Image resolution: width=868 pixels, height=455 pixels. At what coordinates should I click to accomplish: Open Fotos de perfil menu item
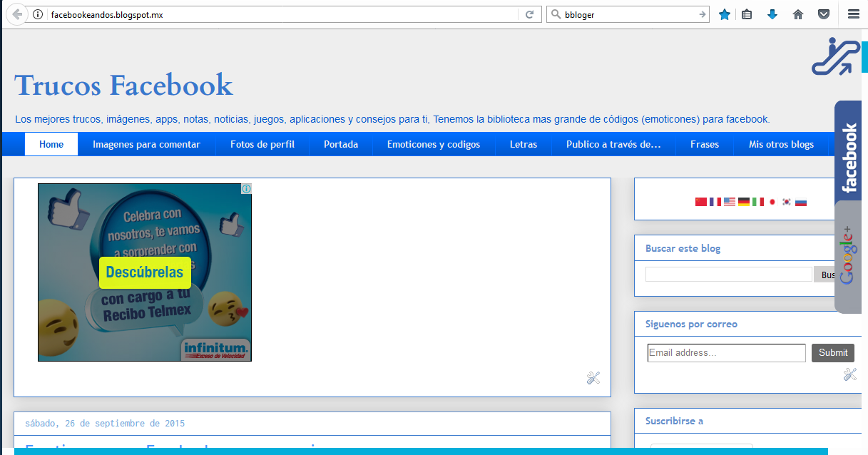point(262,144)
